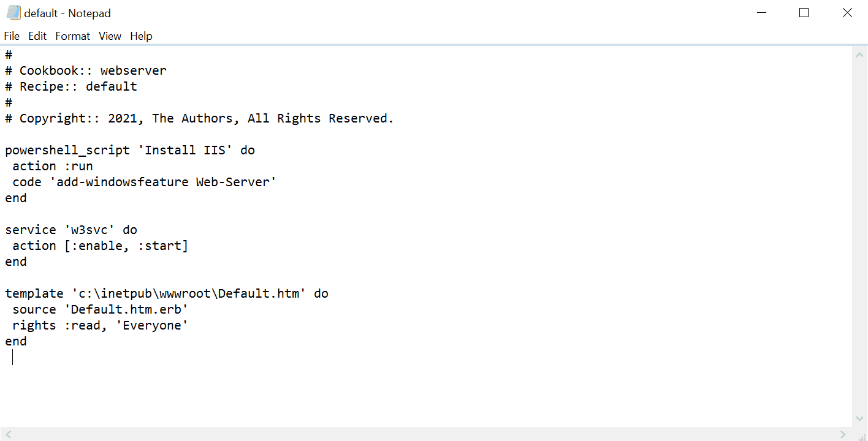Click the 'action [:enable, :start]' line
868x441 pixels.
[101, 246]
